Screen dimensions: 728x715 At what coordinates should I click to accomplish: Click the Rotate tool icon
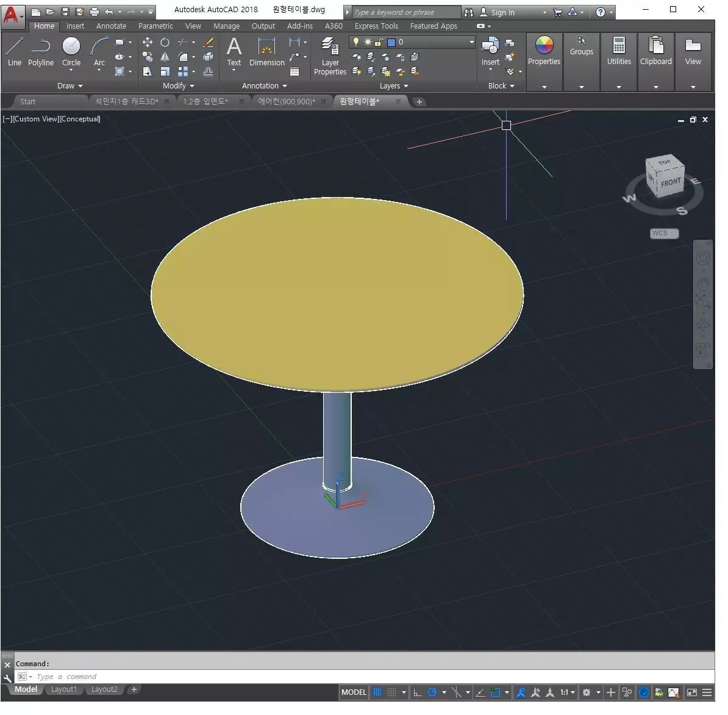click(165, 42)
